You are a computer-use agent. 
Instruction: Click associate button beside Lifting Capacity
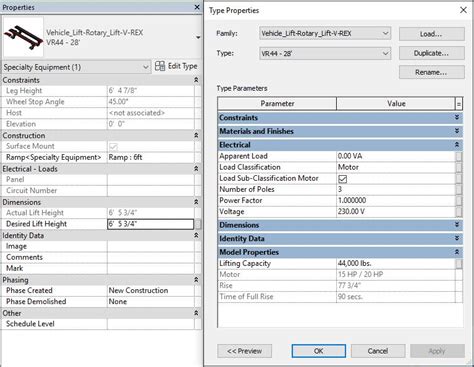point(459,264)
